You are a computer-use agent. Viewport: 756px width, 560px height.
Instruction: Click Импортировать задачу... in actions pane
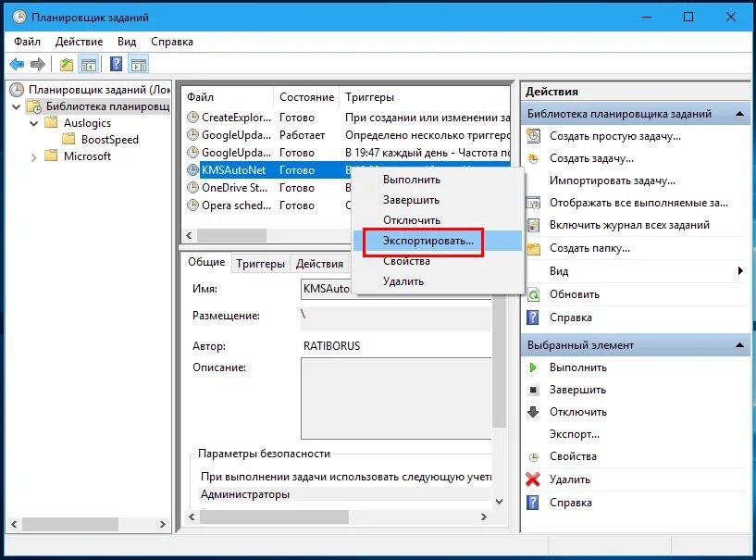click(613, 180)
